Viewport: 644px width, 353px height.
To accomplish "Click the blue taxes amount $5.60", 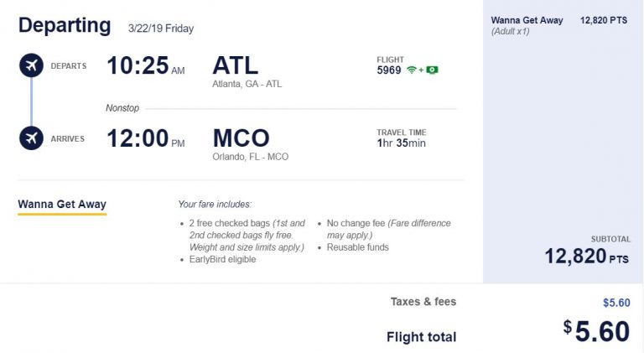I will (x=616, y=304).
